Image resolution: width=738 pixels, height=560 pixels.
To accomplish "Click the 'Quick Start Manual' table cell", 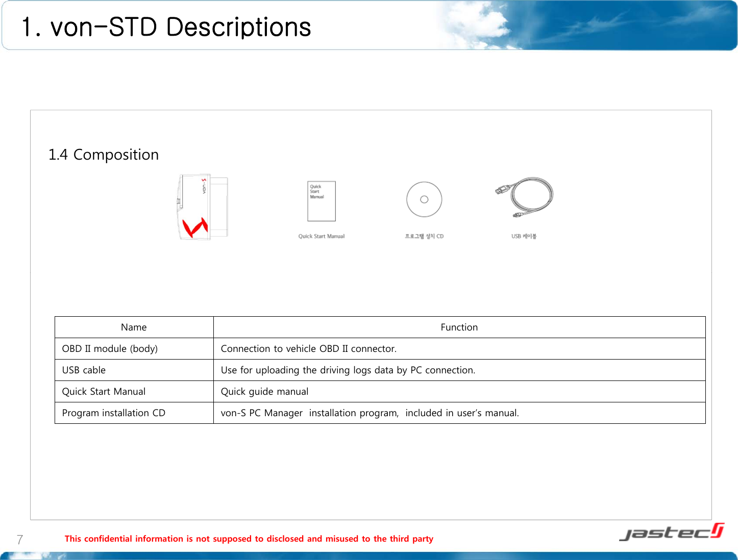I will 134,392.
